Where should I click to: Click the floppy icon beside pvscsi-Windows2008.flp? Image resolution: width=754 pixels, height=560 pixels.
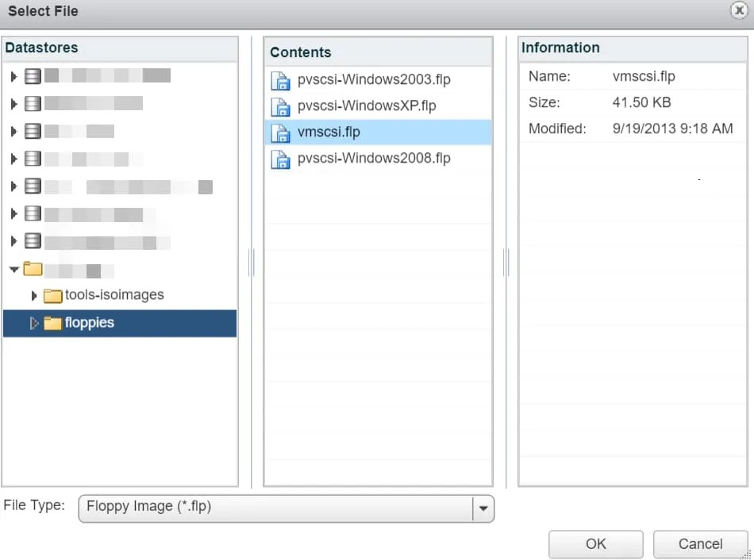click(x=281, y=159)
